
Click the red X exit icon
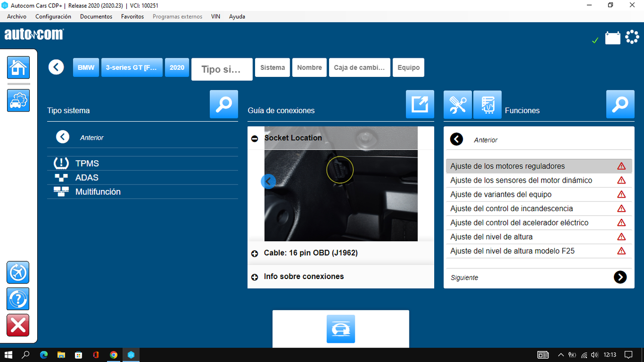(18, 325)
